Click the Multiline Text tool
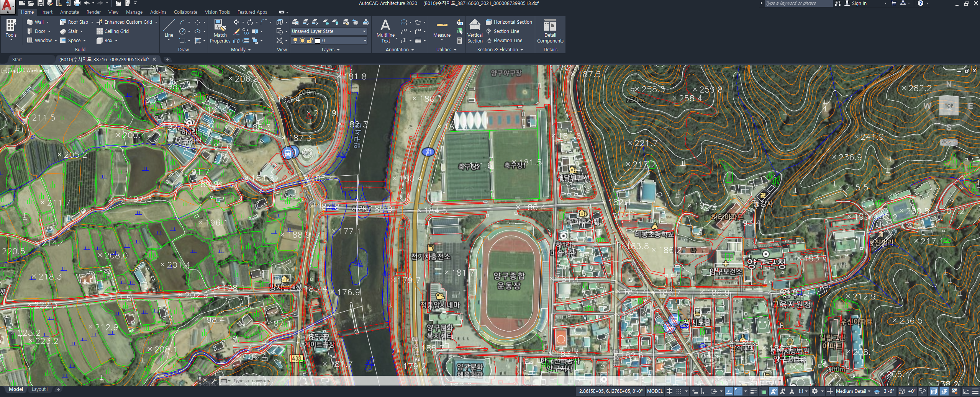The height and width of the screenshot is (397, 980). click(x=385, y=31)
